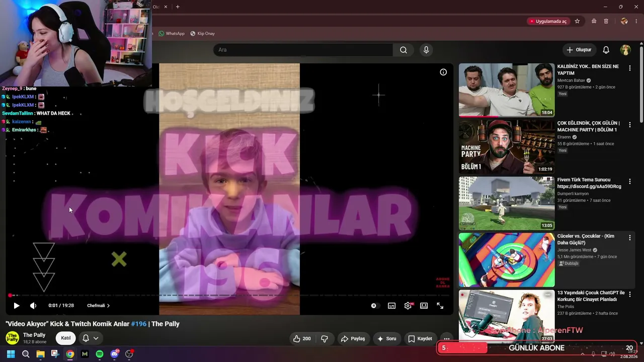The height and width of the screenshot is (362, 644).
Task: Open options for Machine Party video
Action: pyautogui.click(x=630, y=125)
